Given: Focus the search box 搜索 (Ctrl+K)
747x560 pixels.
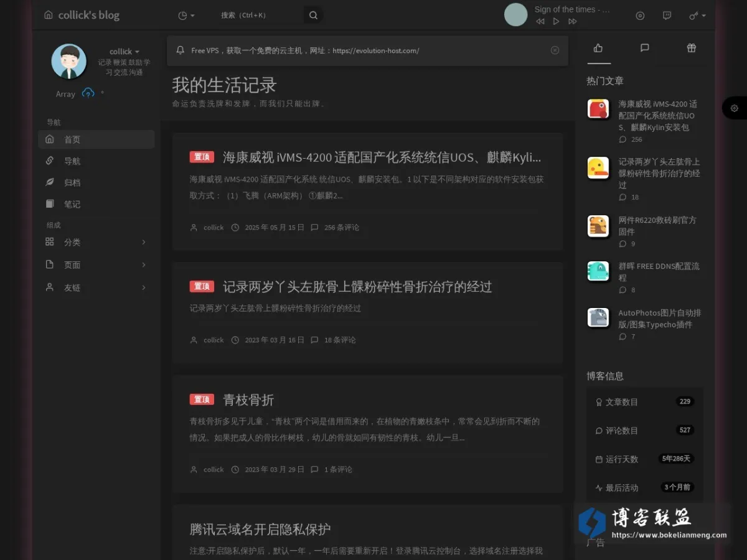Looking at the screenshot, I should (258, 16).
